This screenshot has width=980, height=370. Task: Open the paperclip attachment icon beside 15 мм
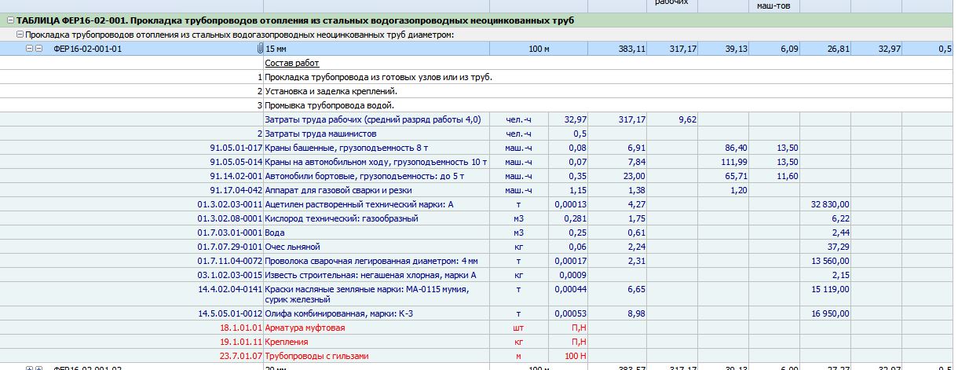(x=260, y=49)
